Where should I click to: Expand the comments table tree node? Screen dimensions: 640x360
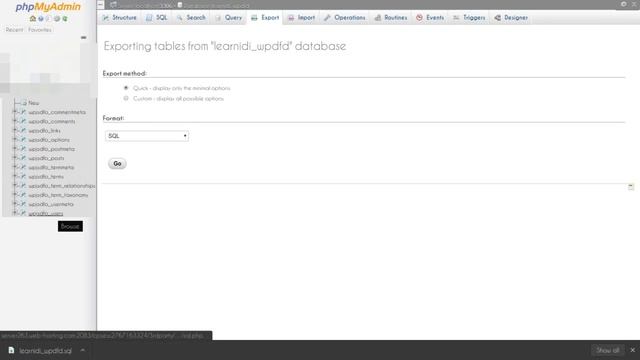(15, 121)
